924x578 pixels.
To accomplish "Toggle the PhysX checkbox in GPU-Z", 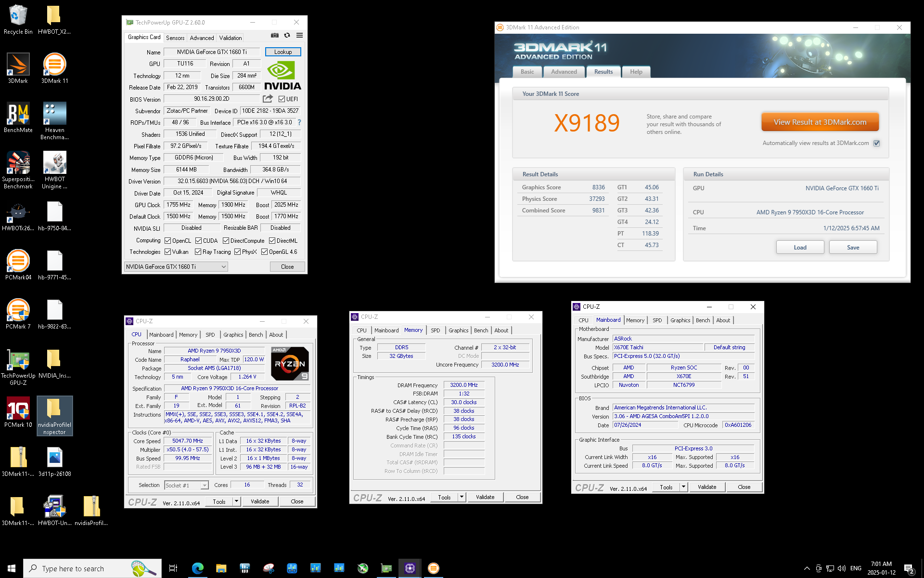I will pos(237,252).
